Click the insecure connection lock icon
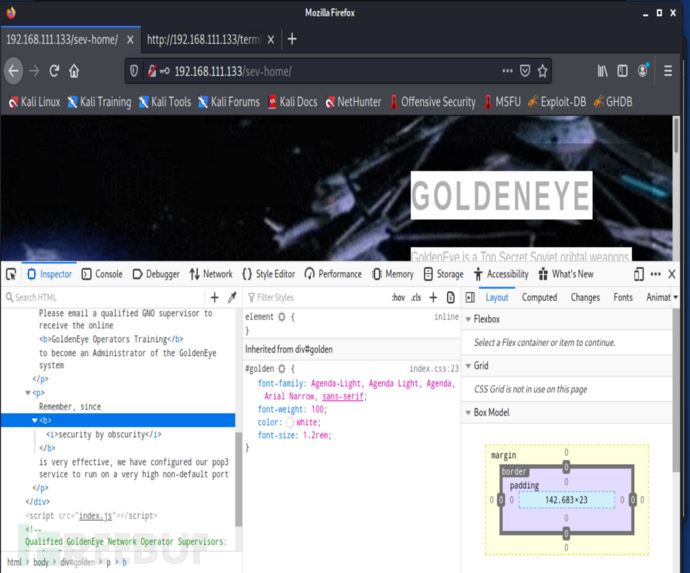Viewport: 690px width, 573px height. pyautogui.click(x=152, y=71)
